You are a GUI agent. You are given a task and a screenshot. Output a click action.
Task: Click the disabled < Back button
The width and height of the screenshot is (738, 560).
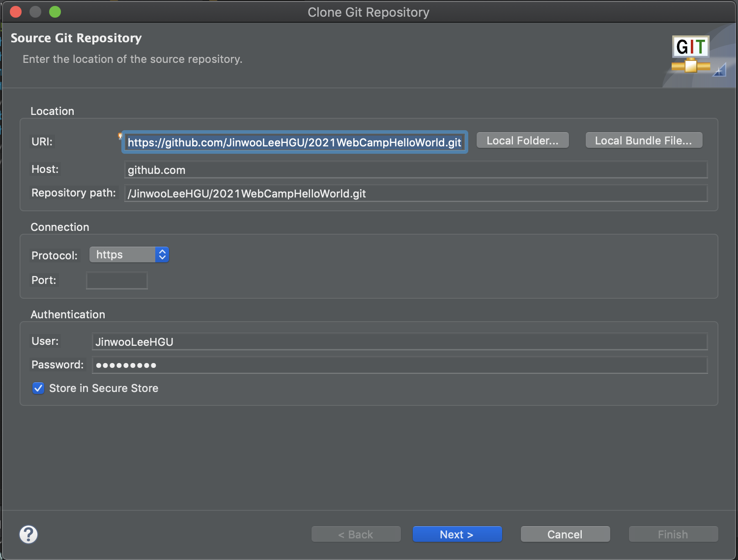pyautogui.click(x=356, y=534)
